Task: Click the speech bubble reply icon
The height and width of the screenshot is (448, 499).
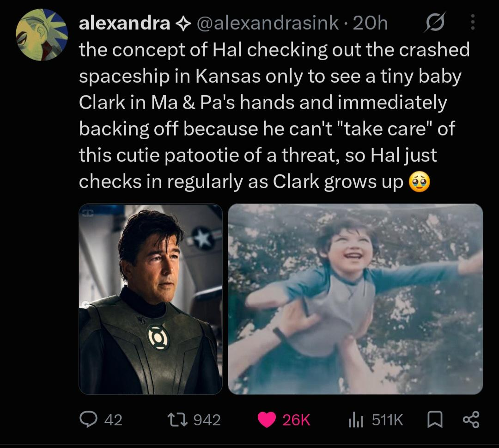Action: tap(88, 419)
